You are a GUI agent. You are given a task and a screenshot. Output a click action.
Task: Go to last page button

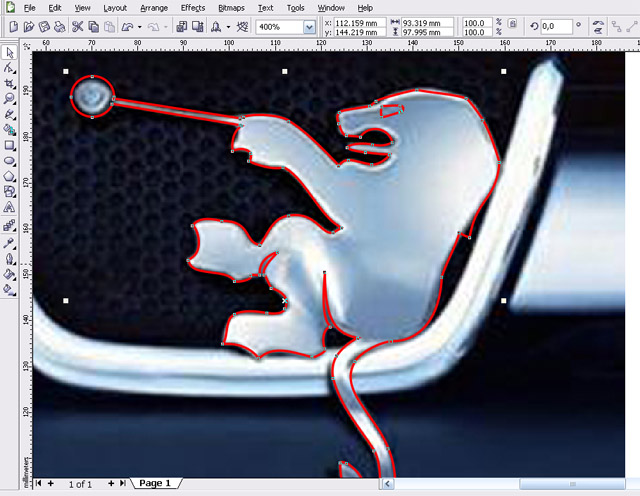tap(122, 483)
